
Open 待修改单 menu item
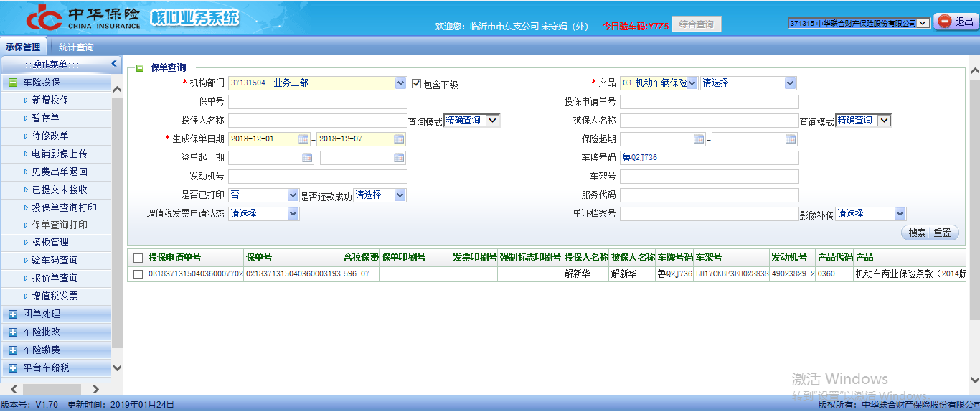(51, 136)
